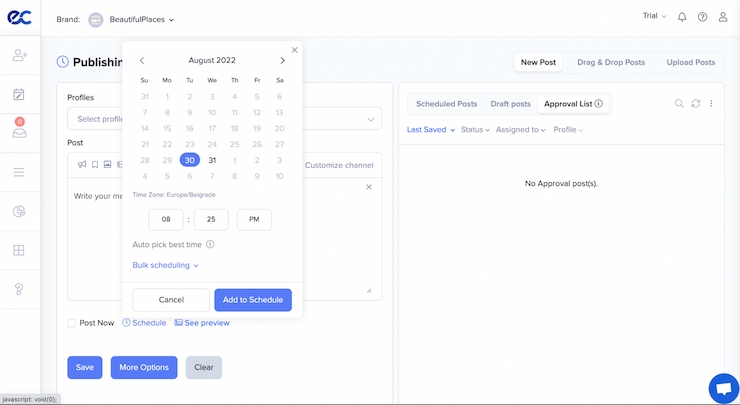The height and width of the screenshot is (405, 740).
Task: Show Auto pick best time info
Action: 210,244
